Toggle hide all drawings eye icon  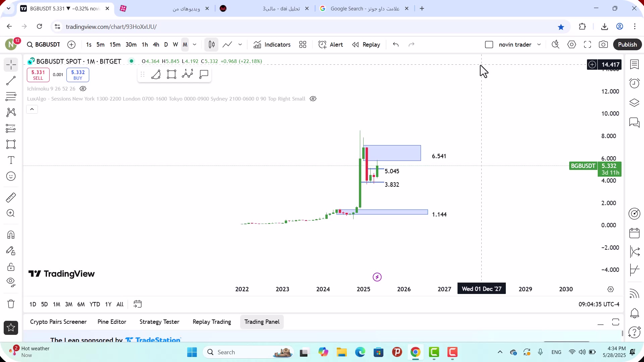point(11,283)
